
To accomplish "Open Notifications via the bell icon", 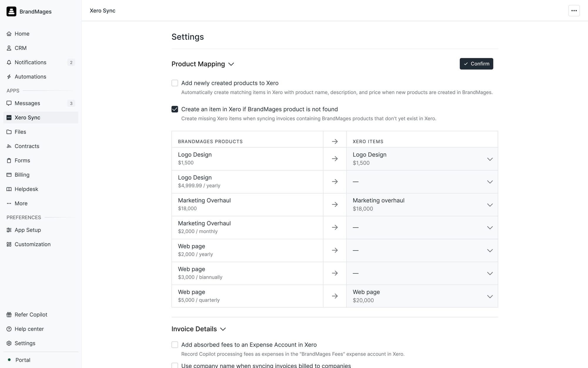I will click(9, 62).
